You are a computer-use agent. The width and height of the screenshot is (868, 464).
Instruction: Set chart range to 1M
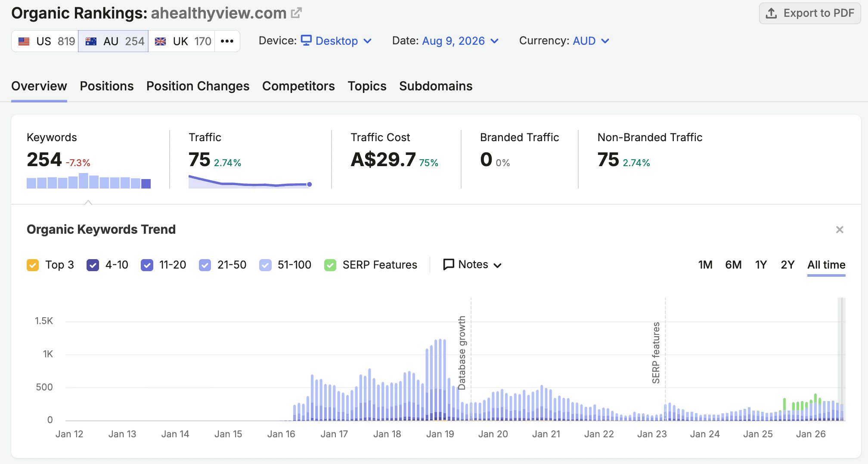point(705,265)
